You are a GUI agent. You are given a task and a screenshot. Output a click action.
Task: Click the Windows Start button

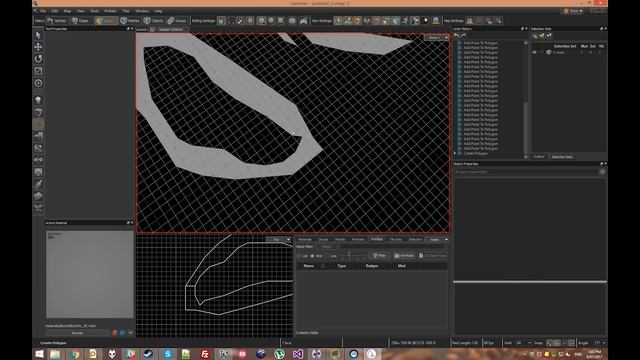(39, 354)
